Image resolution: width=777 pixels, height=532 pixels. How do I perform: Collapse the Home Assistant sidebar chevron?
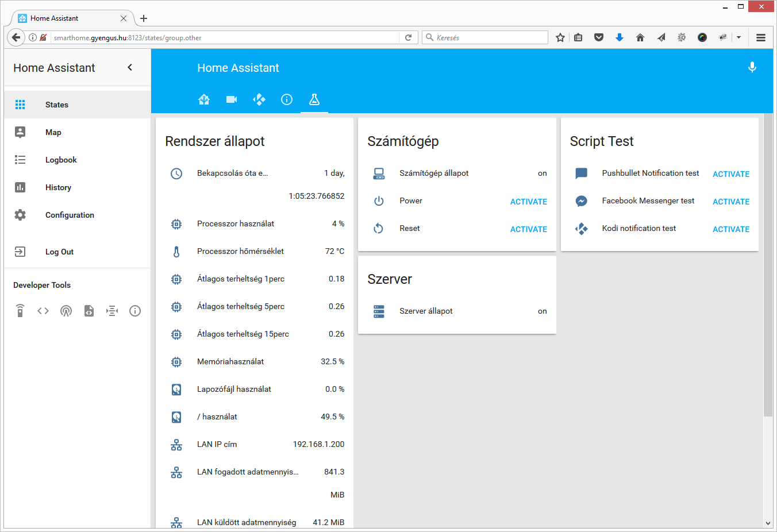tap(130, 67)
